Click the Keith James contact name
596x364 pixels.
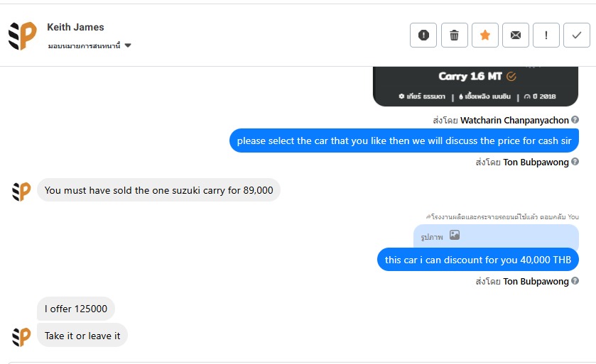pyautogui.click(x=75, y=27)
